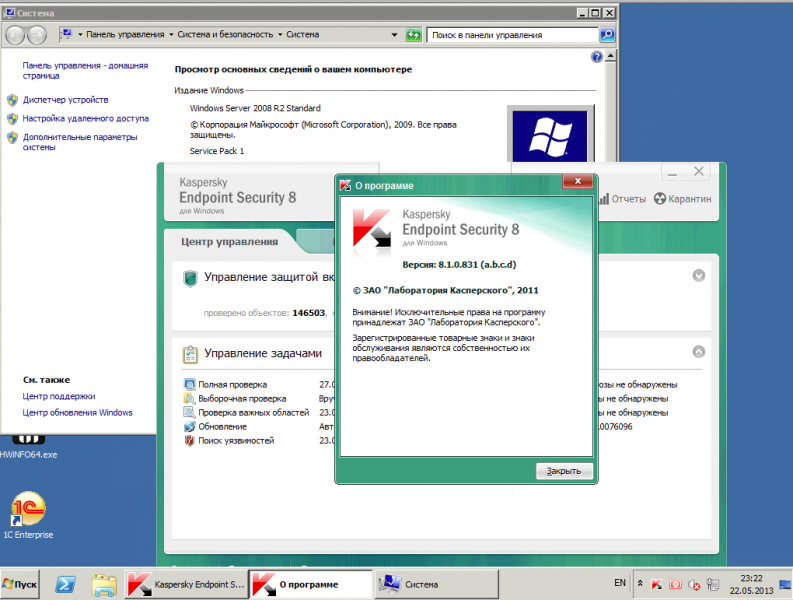
Task: Go back in the Система window
Action: (x=15, y=35)
